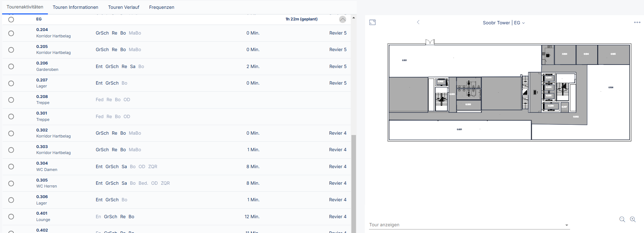Click 'EG' group header label in list
644x233 pixels.
pos(39,19)
